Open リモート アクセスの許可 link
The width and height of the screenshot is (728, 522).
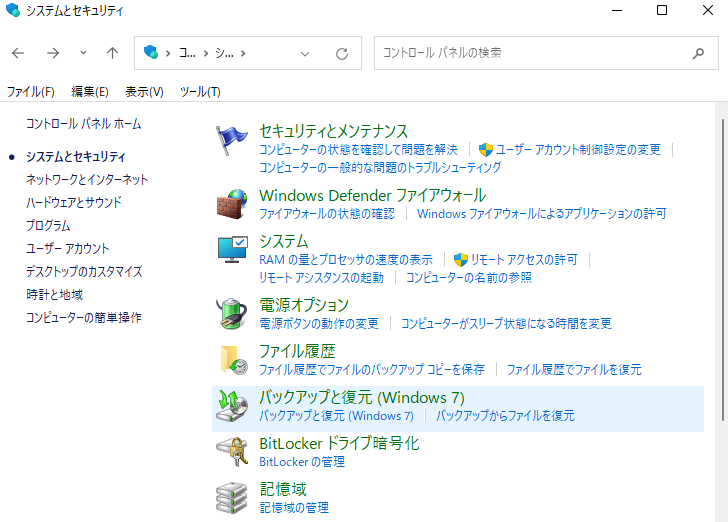point(523,259)
